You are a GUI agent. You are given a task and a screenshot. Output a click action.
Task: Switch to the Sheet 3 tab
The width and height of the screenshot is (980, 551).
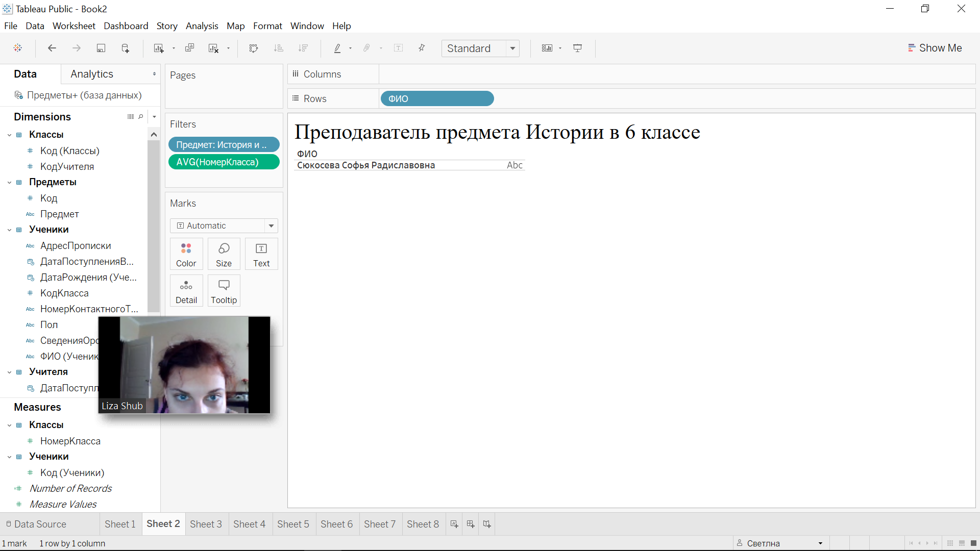(x=206, y=524)
